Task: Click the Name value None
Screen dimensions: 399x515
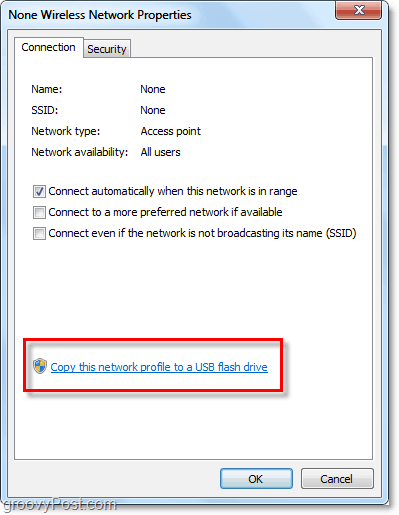Action: (x=153, y=89)
